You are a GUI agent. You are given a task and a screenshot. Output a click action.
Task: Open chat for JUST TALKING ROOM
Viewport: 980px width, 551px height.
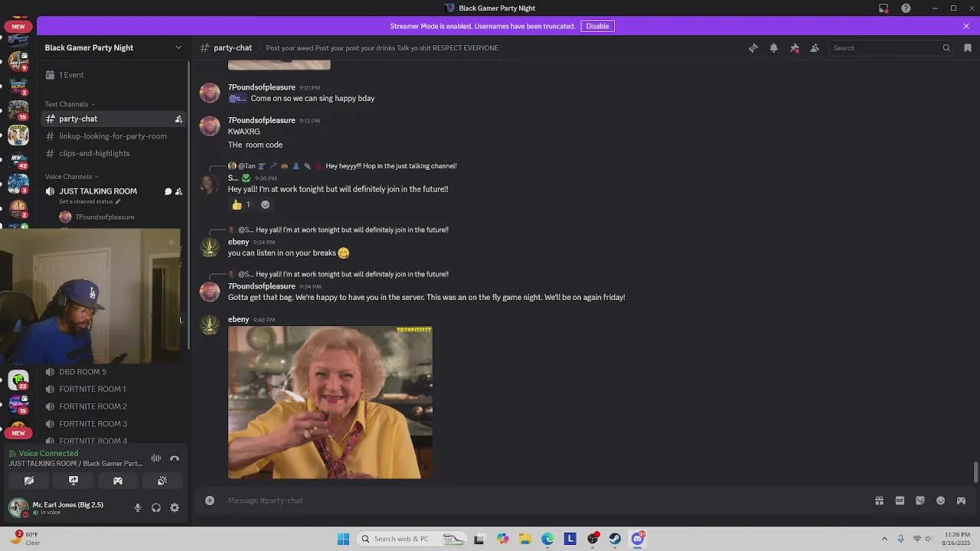tap(168, 191)
